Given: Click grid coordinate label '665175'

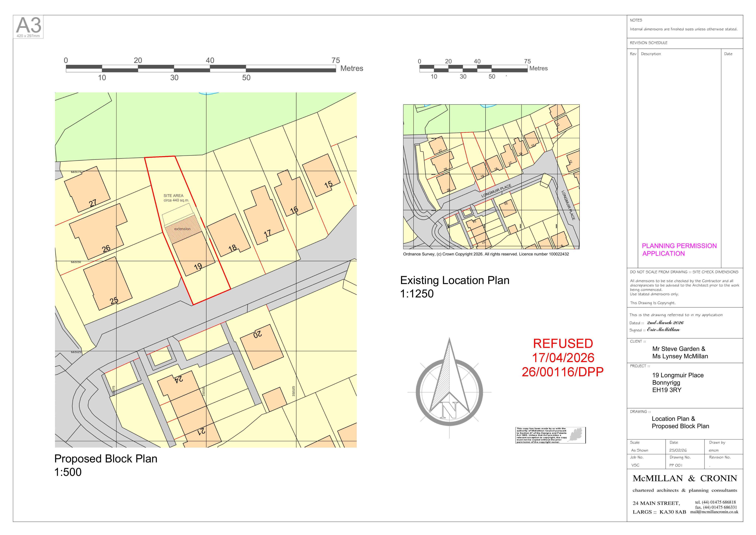Looking at the screenshot, I should [76, 172].
